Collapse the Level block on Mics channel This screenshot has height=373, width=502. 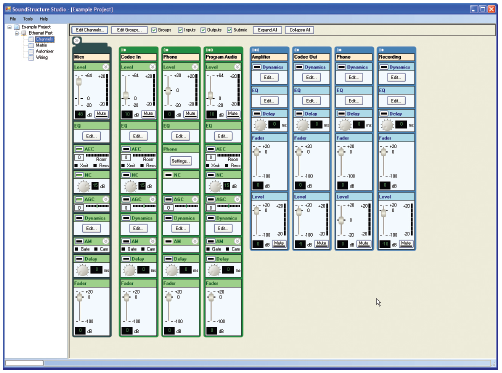tap(105, 67)
